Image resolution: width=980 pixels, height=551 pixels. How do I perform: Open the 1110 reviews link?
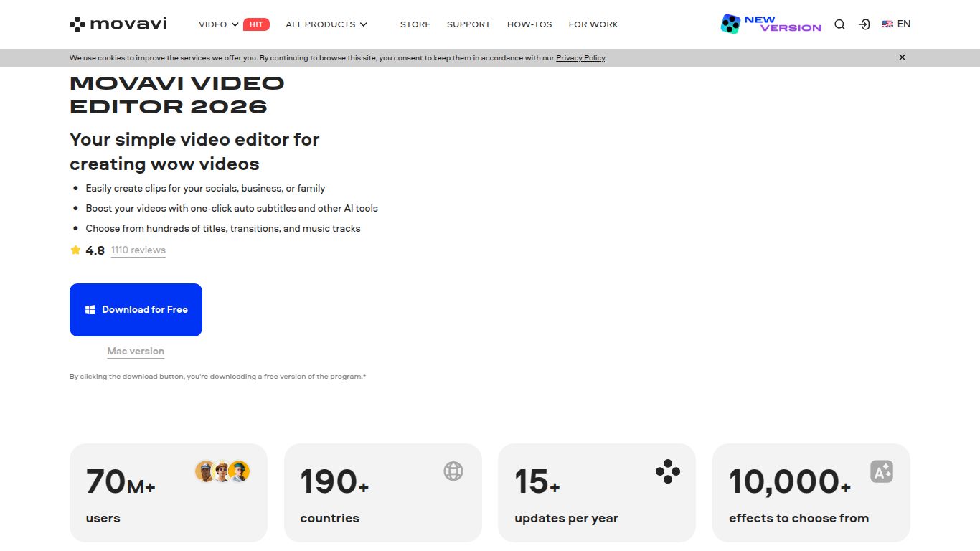click(x=138, y=250)
